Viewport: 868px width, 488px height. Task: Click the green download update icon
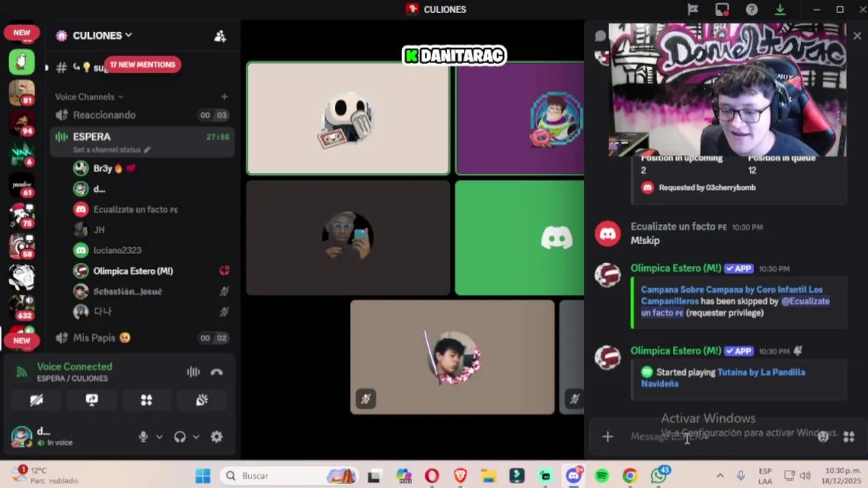tap(781, 9)
